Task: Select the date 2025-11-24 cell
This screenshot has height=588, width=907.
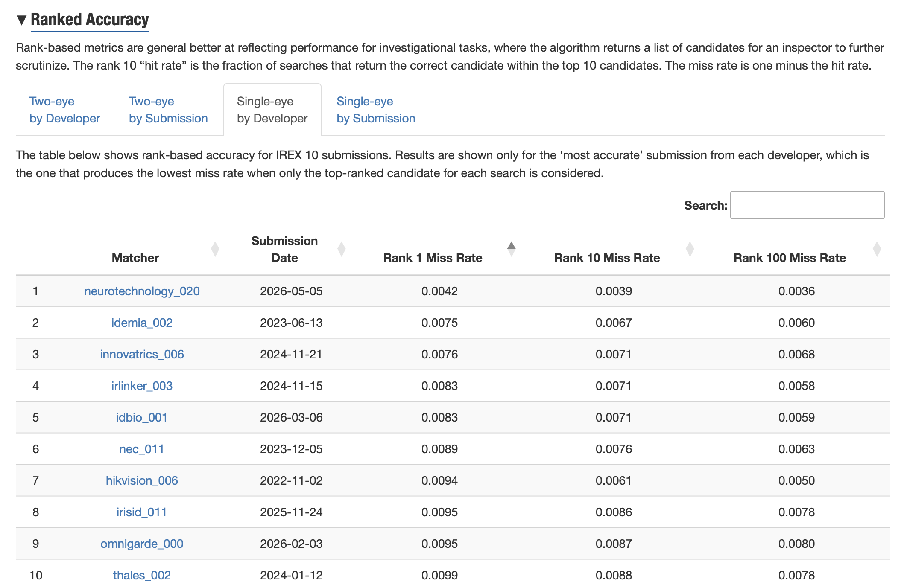Action: 291,512
